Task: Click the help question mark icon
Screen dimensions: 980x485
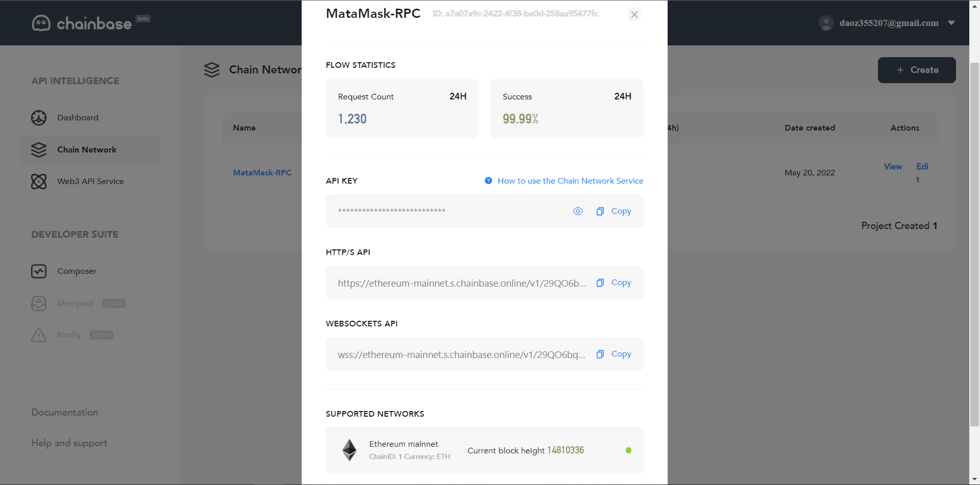Action: pyautogui.click(x=488, y=181)
